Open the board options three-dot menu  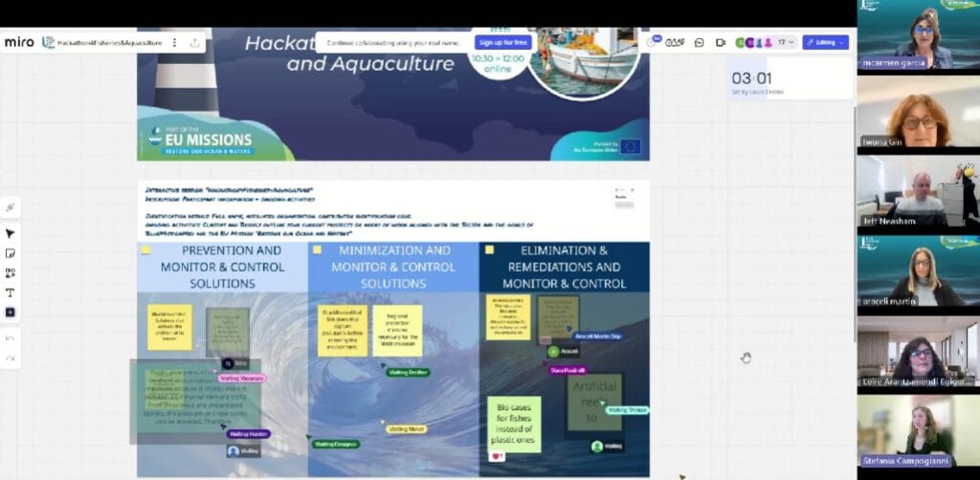(174, 42)
